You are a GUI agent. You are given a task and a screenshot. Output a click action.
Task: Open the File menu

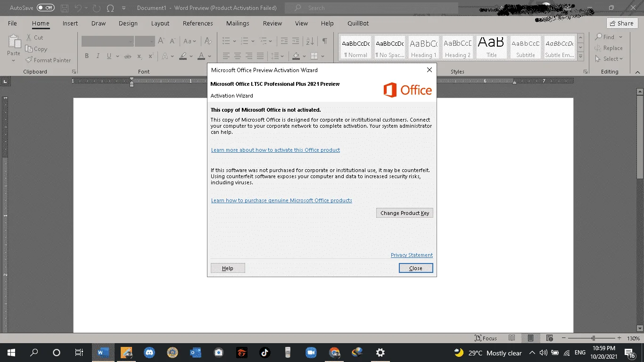click(12, 23)
